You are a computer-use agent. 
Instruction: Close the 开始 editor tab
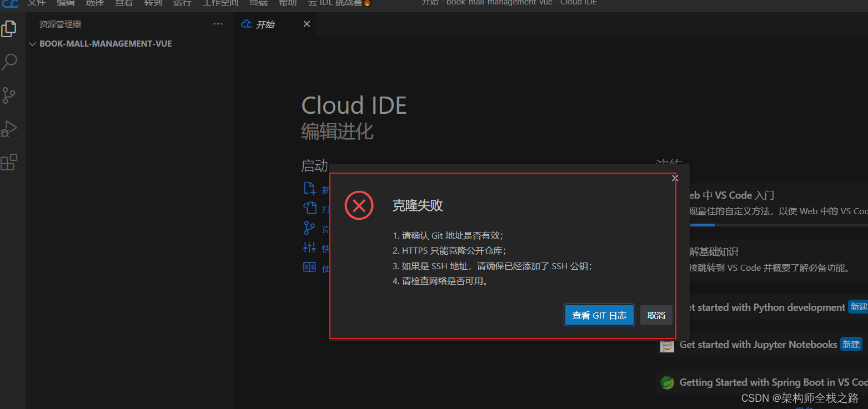(307, 24)
